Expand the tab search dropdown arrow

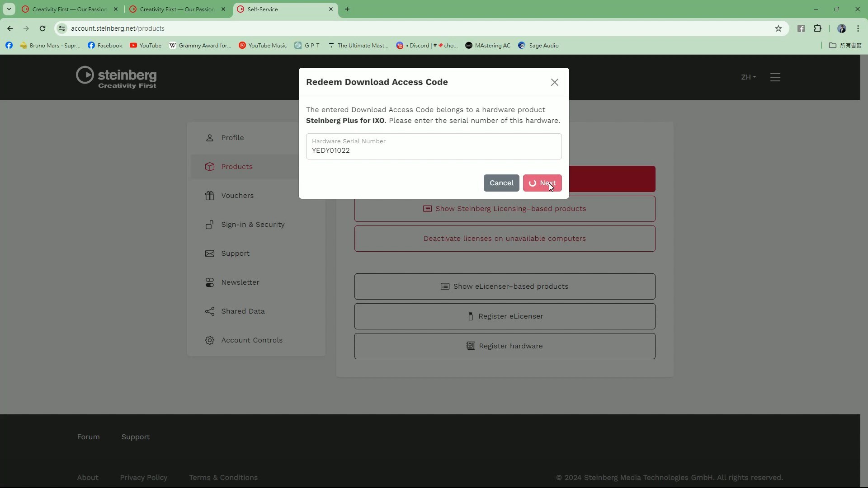pos(9,9)
